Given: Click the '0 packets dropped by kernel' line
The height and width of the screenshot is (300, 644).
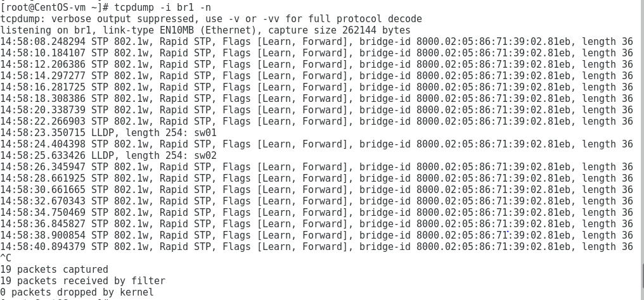Looking at the screenshot, I should coord(77,292).
